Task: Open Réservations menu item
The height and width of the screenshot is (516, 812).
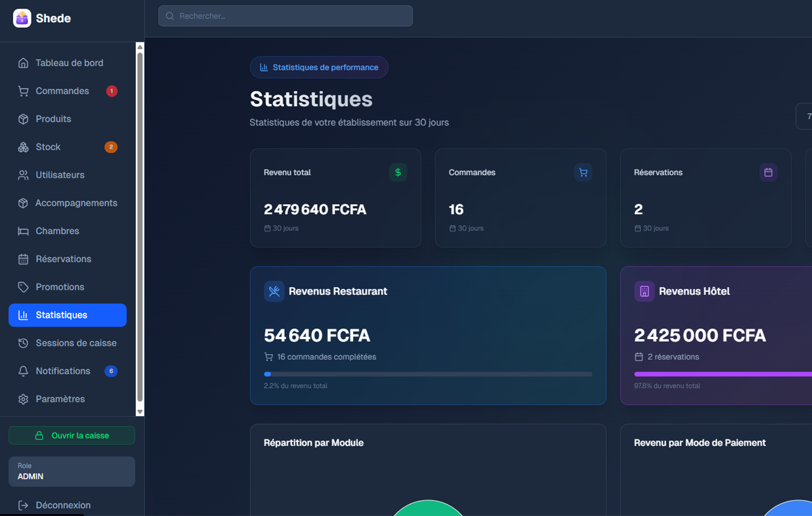Action: [x=67, y=259]
